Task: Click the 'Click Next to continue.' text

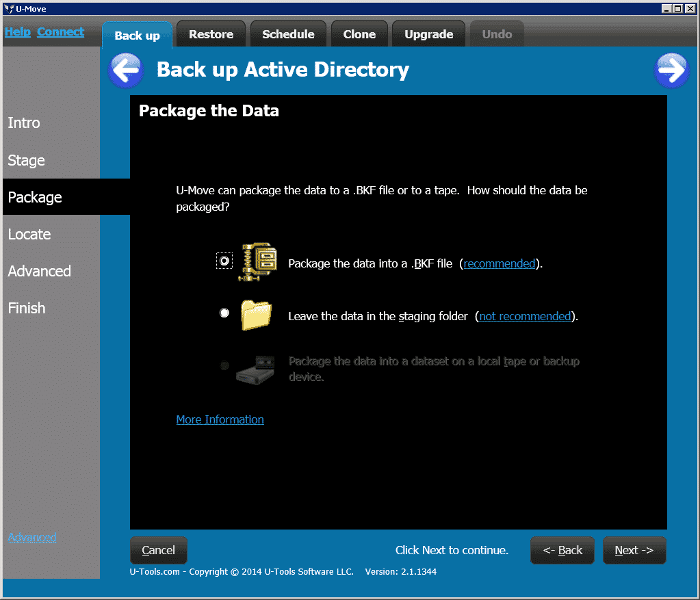Action: [x=452, y=550]
